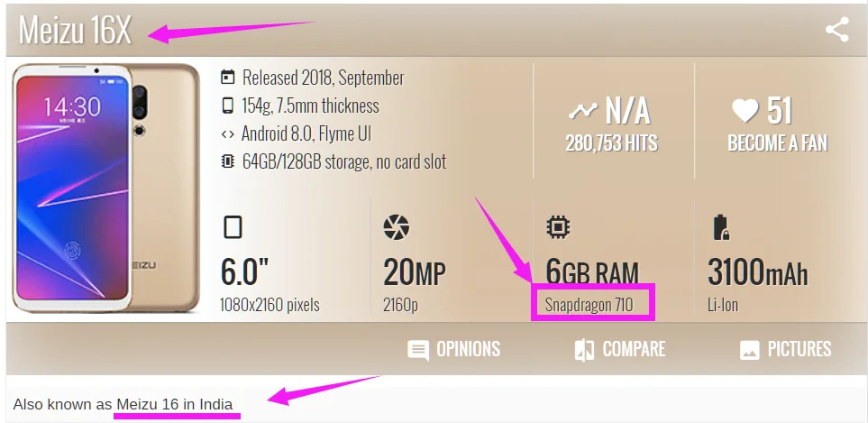Click the Android OS code icon
This screenshot has height=423, width=868.
228,134
